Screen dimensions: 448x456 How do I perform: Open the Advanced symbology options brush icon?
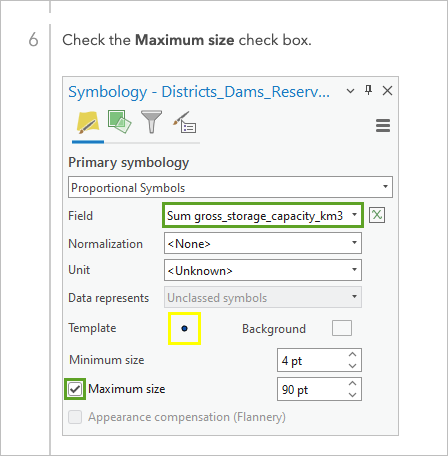coord(184,122)
